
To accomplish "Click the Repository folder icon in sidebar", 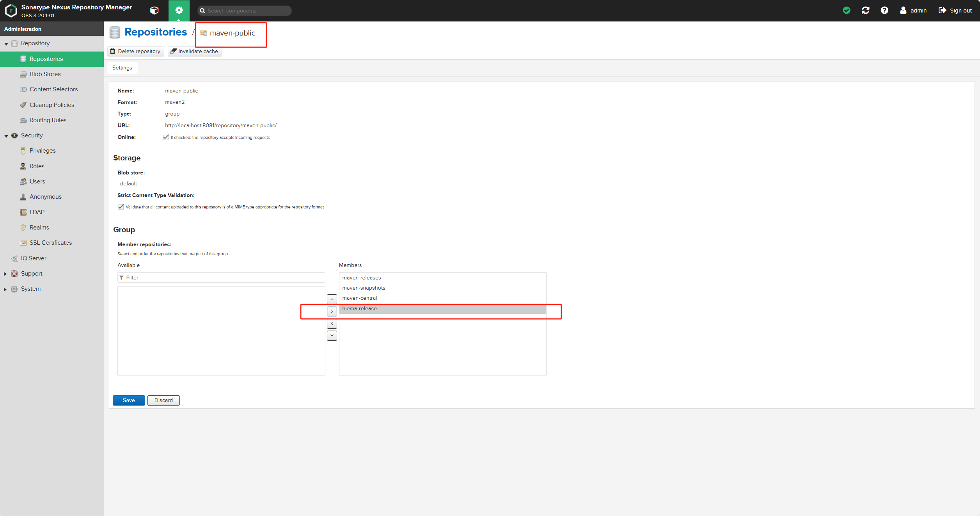I will tap(14, 43).
